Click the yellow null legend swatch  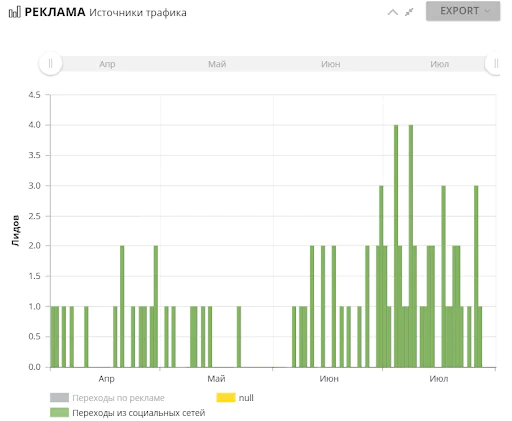226,397
